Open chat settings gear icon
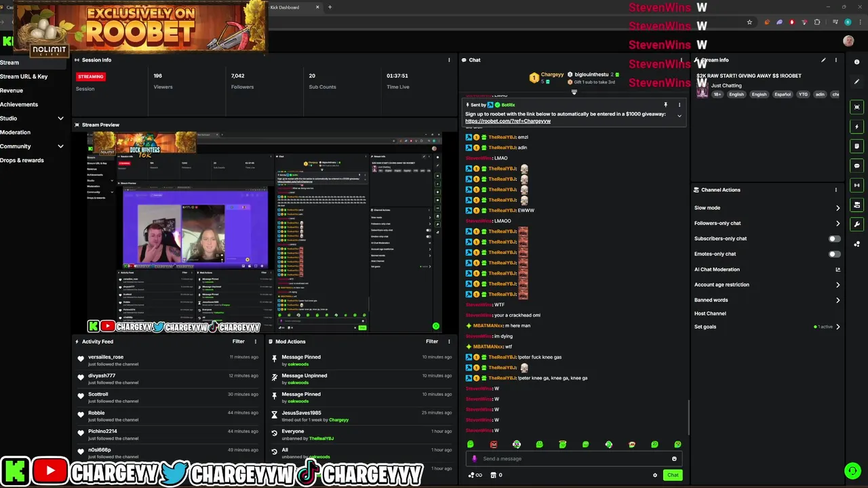Screen dimensions: 868x488 click(x=655, y=475)
